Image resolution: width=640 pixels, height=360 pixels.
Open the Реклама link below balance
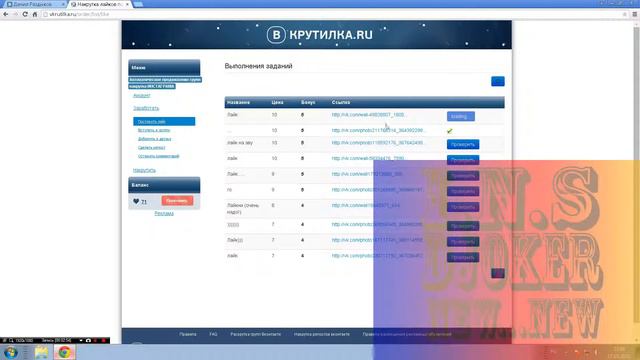(164, 213)
